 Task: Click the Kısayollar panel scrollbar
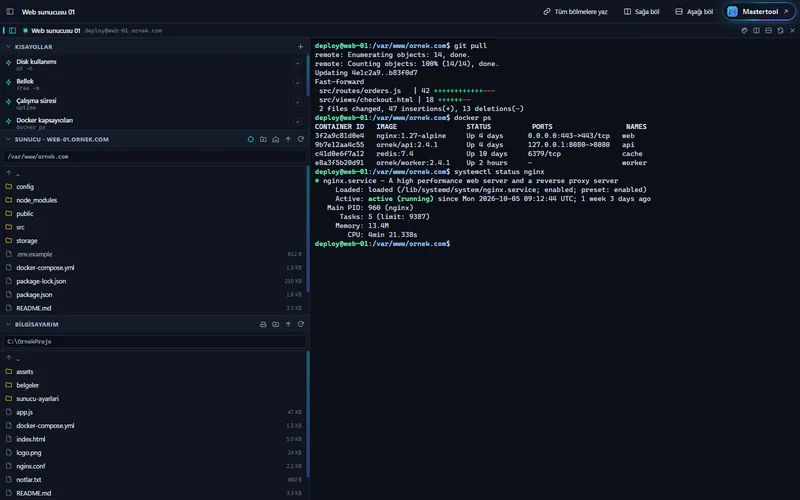tap(308, 76)
